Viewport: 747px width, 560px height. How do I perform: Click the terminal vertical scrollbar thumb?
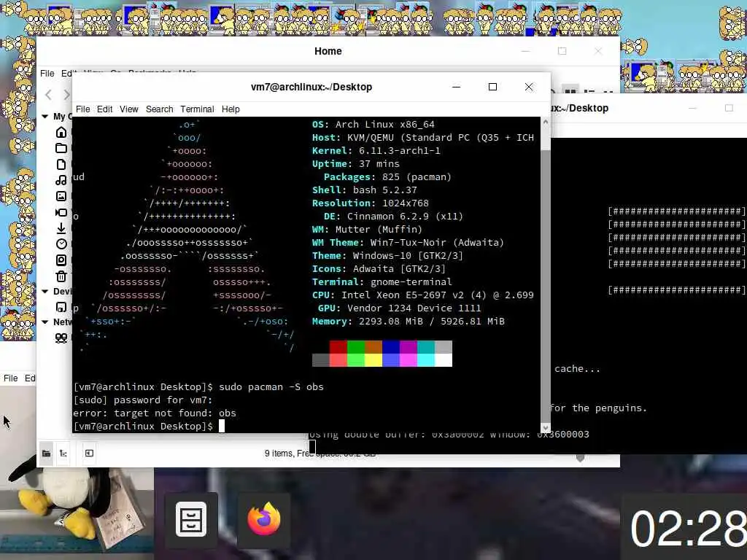(546, 286)
